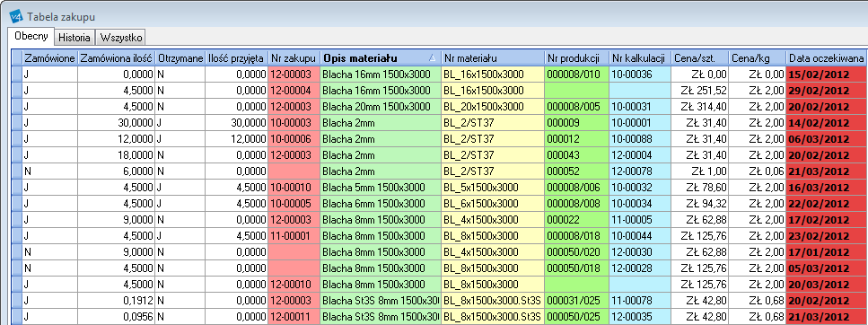The image size is (868, 325).
Task: Click the Cena/szt. column header
Action: click(700, 57)
